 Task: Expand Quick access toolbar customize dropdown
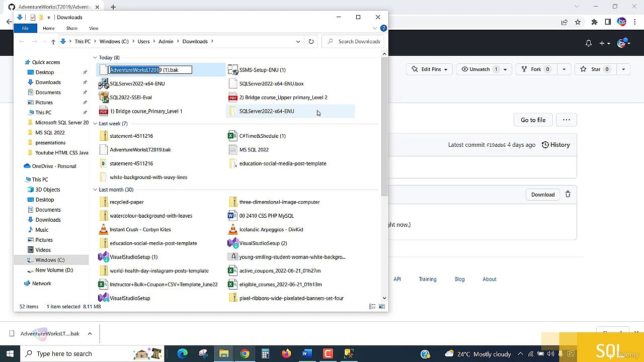click(x=49, y=18)
